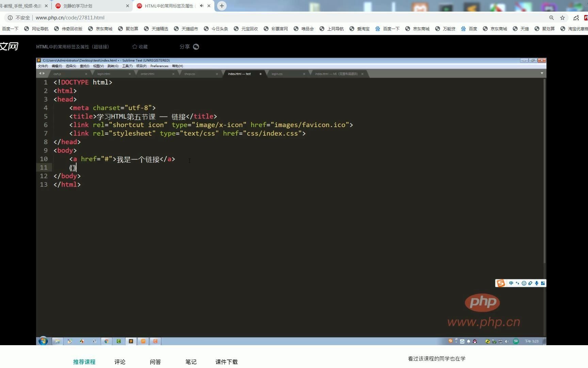Select the 推荐课程 tab below the video
The width and height of the screenshot is (588, 368).
pos(84,362)
